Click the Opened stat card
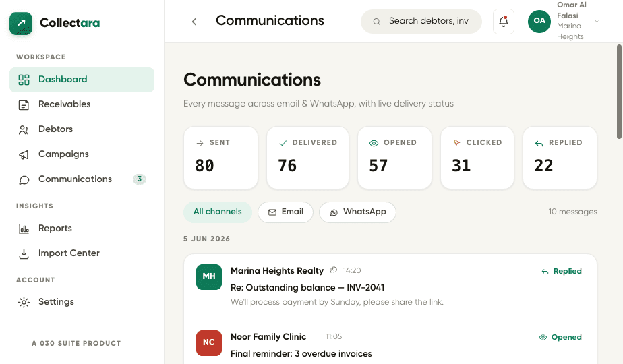The width and height of the screenshot is (623, 364). click(x=394, y=158)
